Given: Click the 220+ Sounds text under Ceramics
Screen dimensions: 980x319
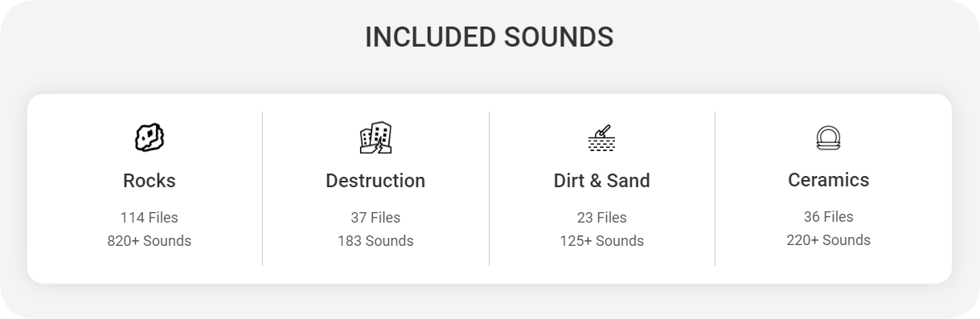Looking at the screenshot, I should [x=828, y=240].
